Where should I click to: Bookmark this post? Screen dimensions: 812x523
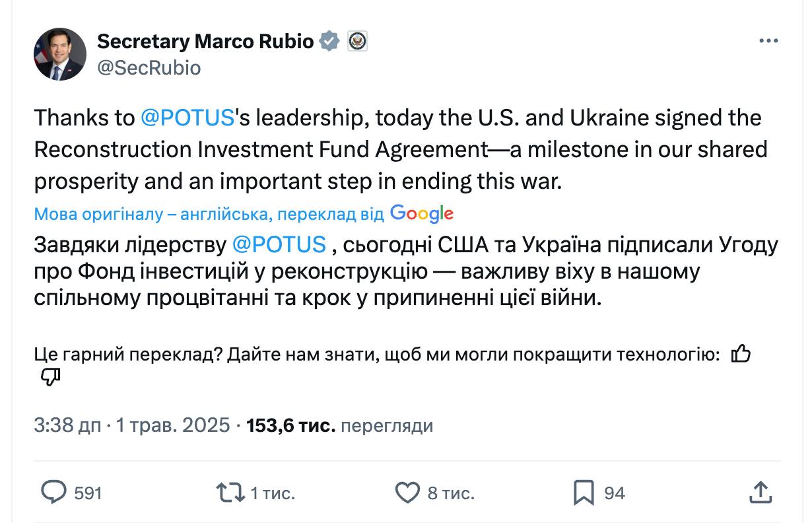(x=584, y=492)
